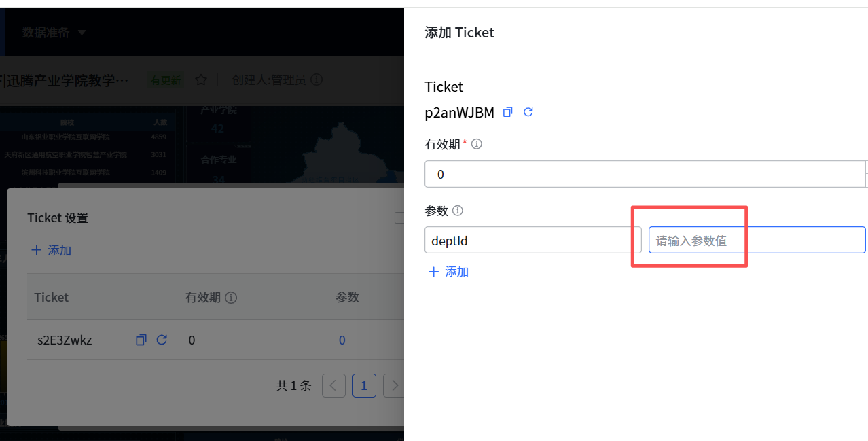Click the deptId parameter name field
The width and height of the screenshot is (868, 441).
[532, 241]
